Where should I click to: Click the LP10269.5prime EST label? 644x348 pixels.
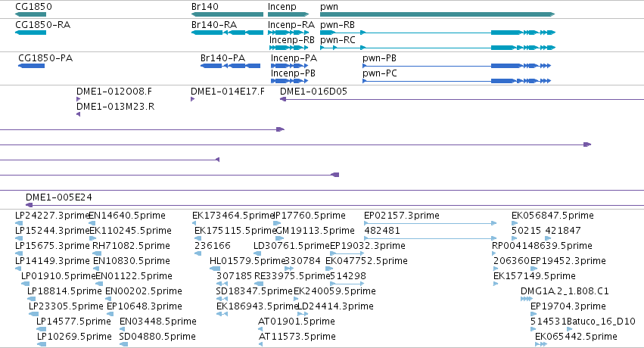tap(74, 337)
